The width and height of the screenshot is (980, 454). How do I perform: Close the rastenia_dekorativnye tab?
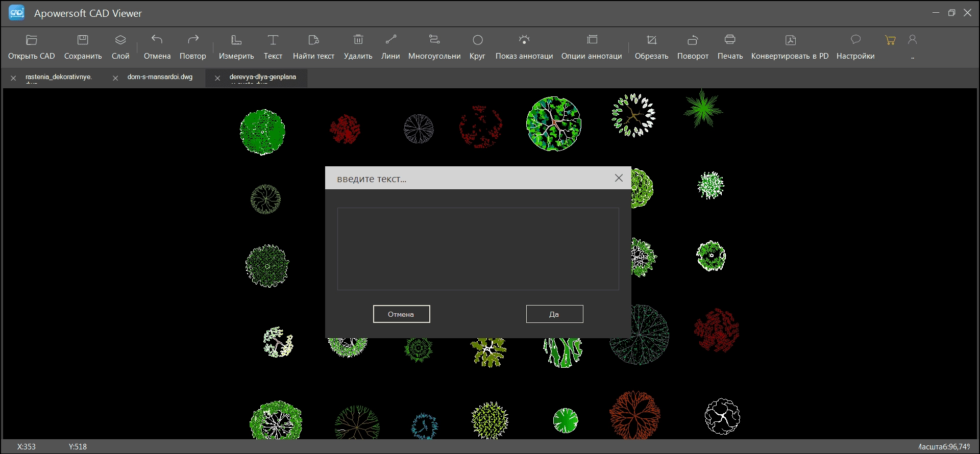[x=13, y=78]
